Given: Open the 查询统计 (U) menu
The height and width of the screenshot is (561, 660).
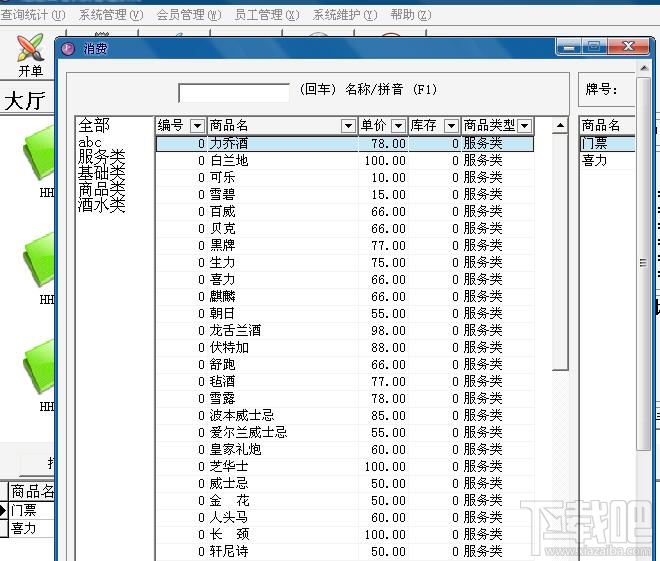Looking at the screenshot, I should tap(33, 15).
